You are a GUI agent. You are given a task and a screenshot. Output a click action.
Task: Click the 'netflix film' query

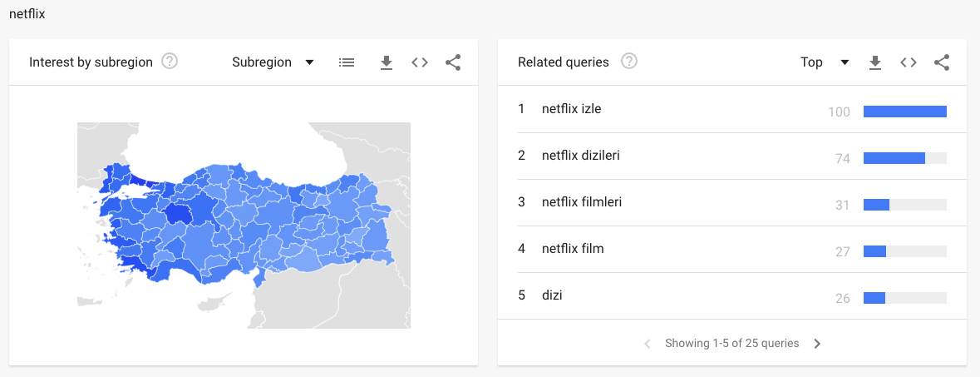[573, 249]
